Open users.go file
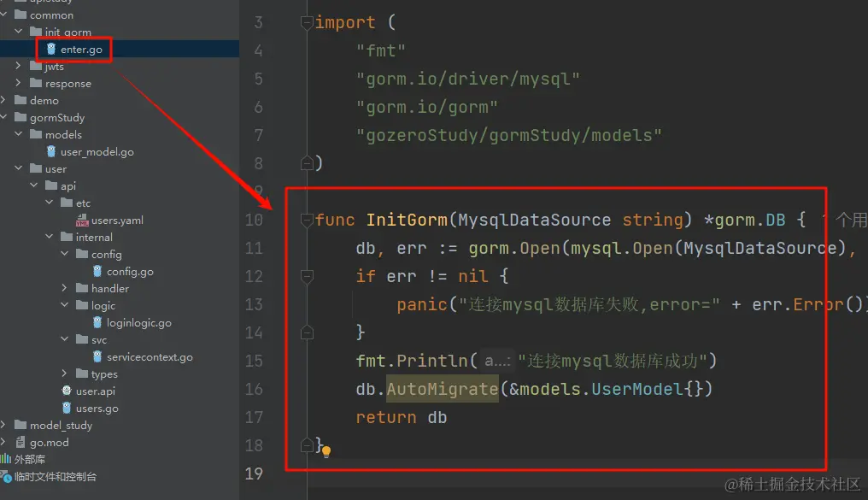The image size is (868, 500). point(97,408)
